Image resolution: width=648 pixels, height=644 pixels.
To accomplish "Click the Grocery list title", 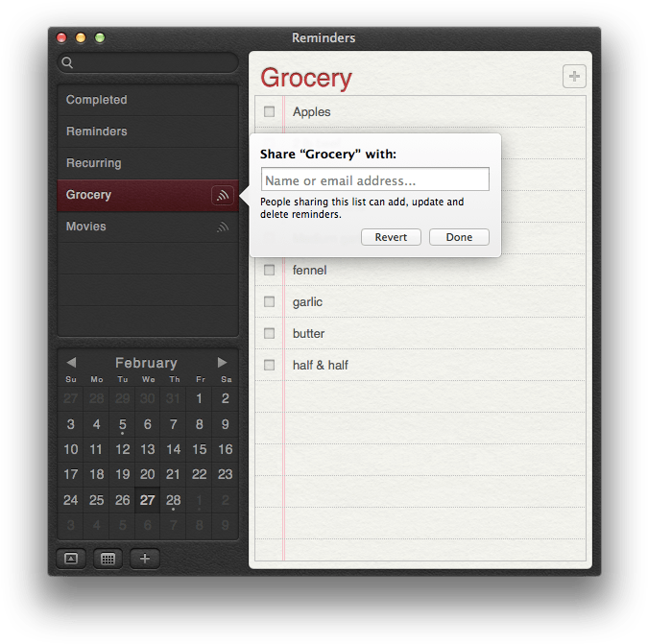I will (306, 79).
